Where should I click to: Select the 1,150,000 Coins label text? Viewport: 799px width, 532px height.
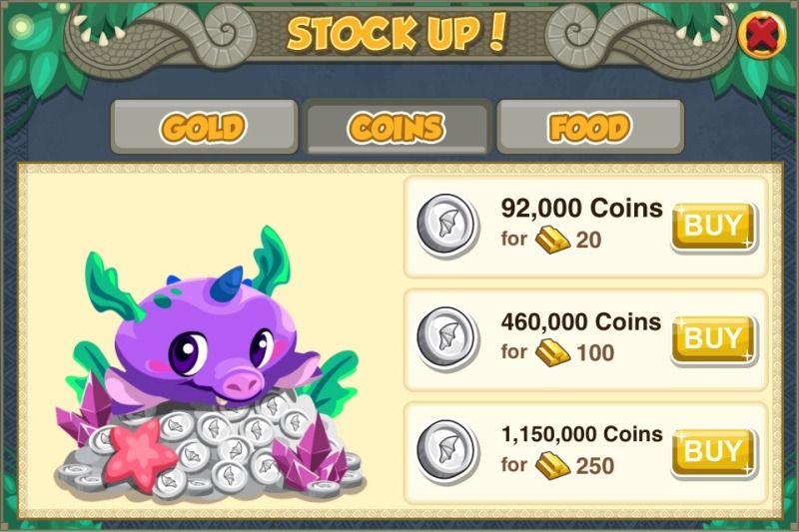(582, 434)
